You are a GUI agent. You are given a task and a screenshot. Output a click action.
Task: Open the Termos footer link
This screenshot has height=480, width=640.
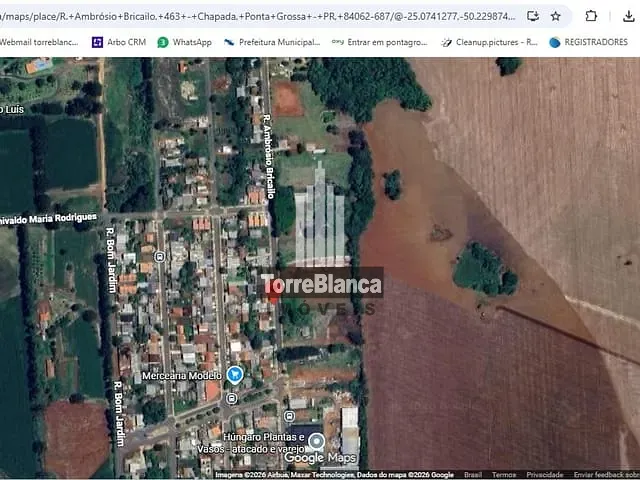504,475
